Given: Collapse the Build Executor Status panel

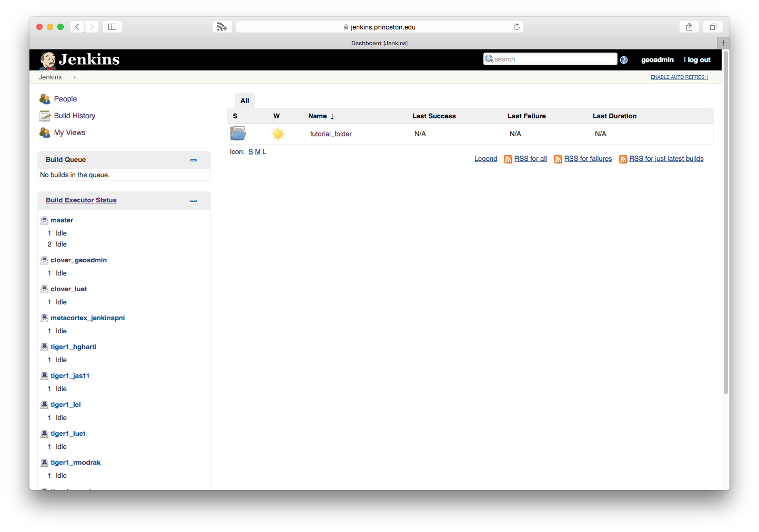Looking at the screenshot, I should pyautogui.click(x=194, y=200).
